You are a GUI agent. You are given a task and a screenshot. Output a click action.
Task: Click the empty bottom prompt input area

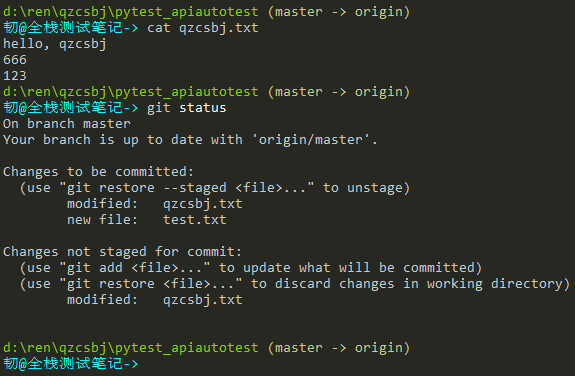(x=356, y=364)
